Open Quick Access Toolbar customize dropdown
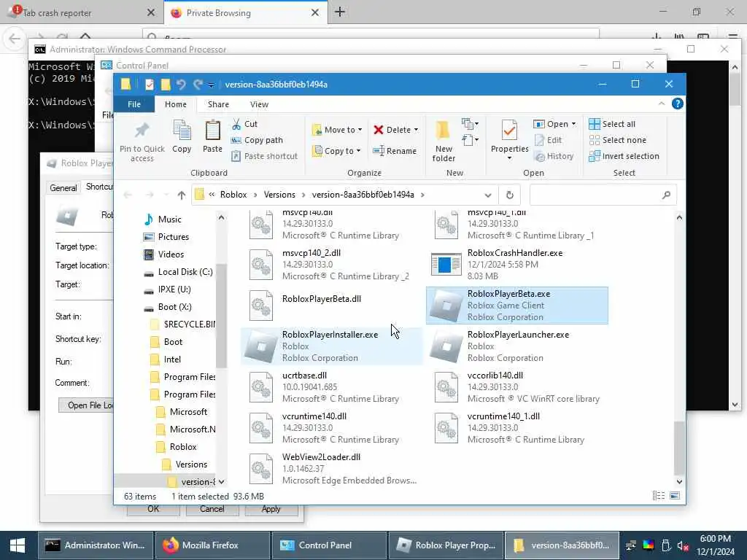This screenshot has height=560, width=747. click(x=211, y=85)
